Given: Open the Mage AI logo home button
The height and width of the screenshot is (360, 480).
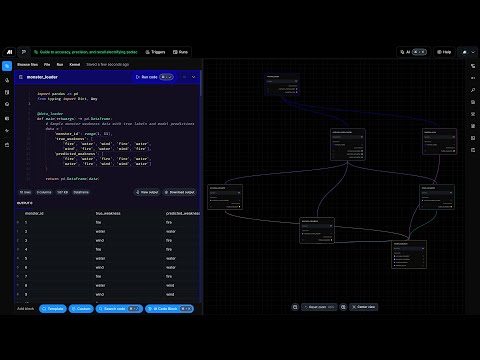Looking at the screenshot, I should point(9,52).
